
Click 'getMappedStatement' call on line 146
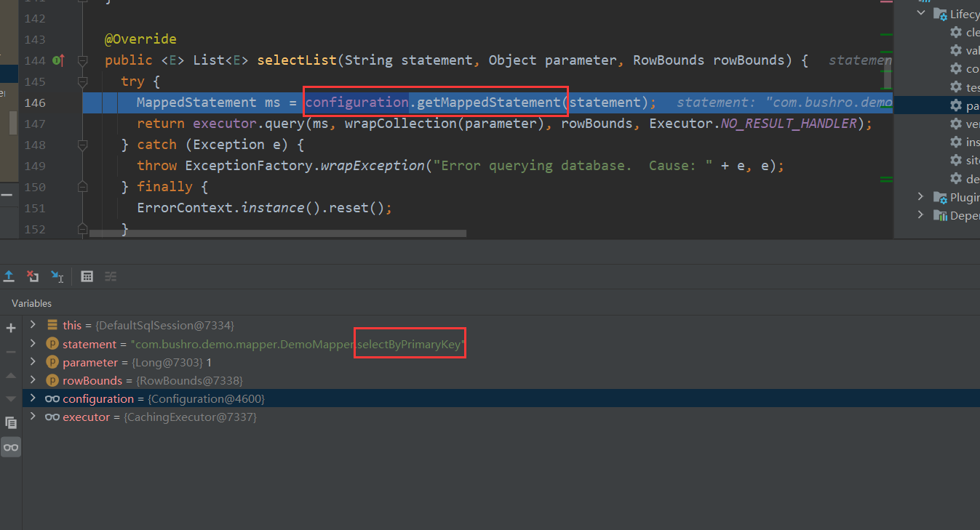tap(489, 103)
